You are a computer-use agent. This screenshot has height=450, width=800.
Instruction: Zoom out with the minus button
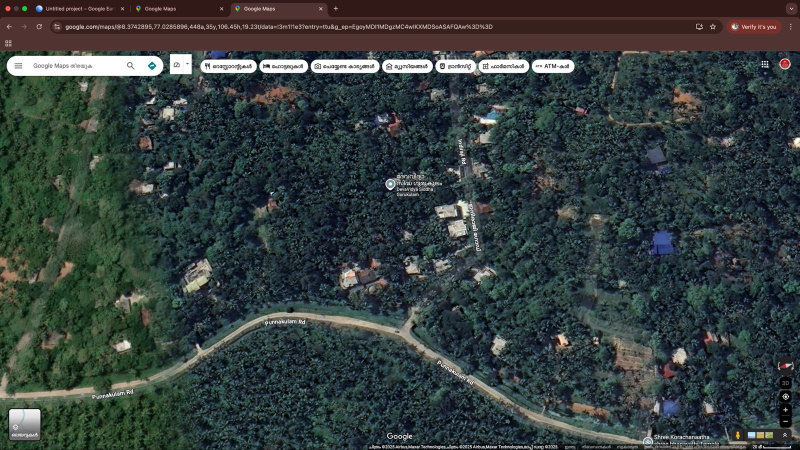click(x=785, y=422)
